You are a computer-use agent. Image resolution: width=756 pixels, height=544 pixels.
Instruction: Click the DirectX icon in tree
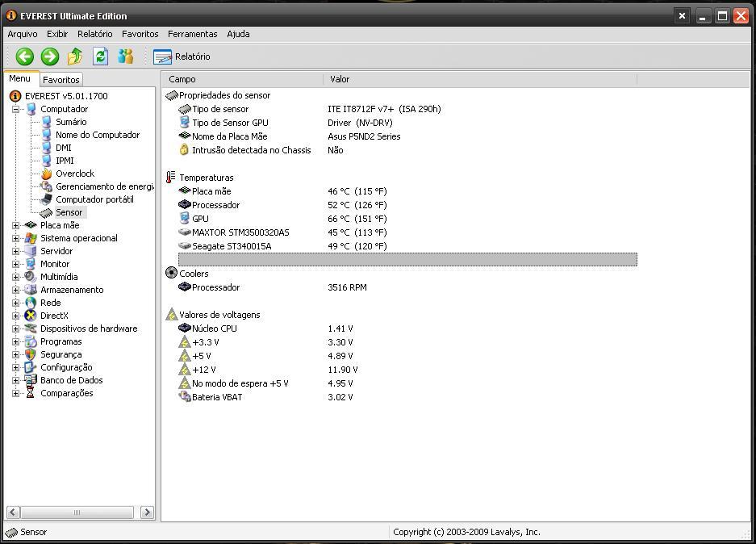click(31, 316)
